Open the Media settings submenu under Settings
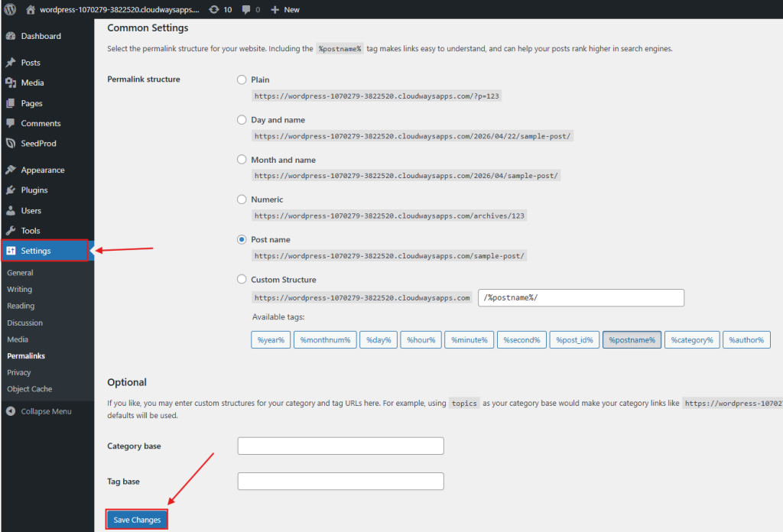The width and height of the screenshot is (783, 532). (18, 339)
